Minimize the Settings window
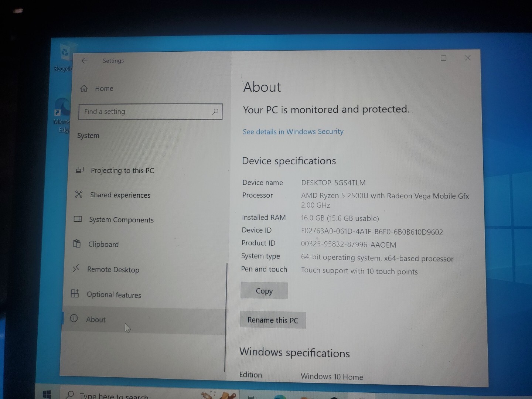 coord(420,58)
